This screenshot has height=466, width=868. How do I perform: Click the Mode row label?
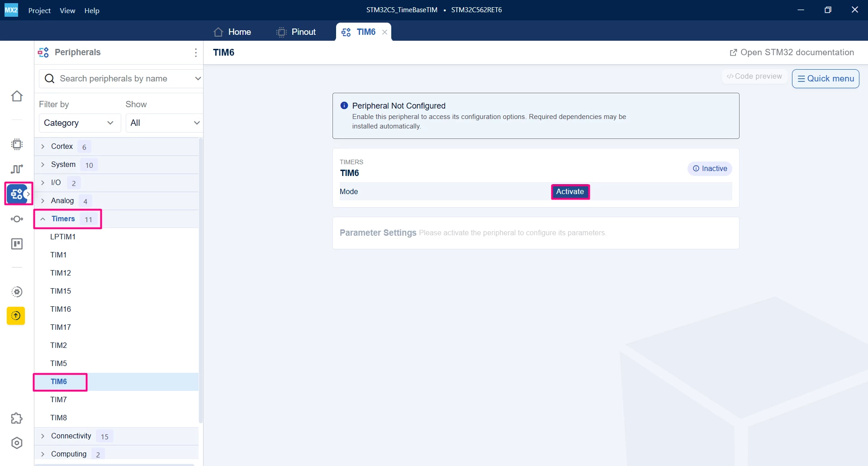pyautogui.click(x=349, y=192)
